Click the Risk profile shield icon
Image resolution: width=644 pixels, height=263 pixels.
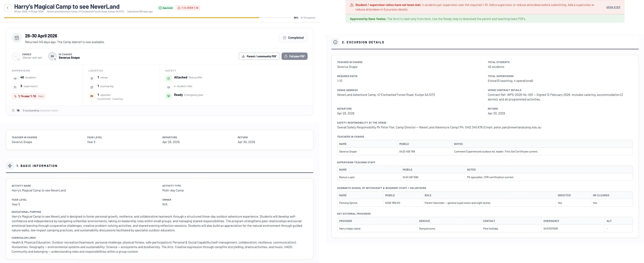(169, 78)
